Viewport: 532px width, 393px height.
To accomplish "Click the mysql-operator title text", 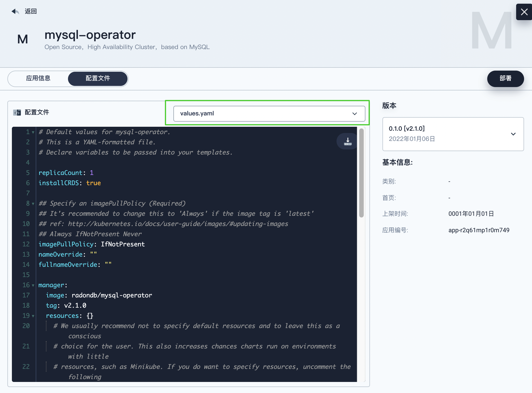I will pyautogui.click(x=90, y=35).
